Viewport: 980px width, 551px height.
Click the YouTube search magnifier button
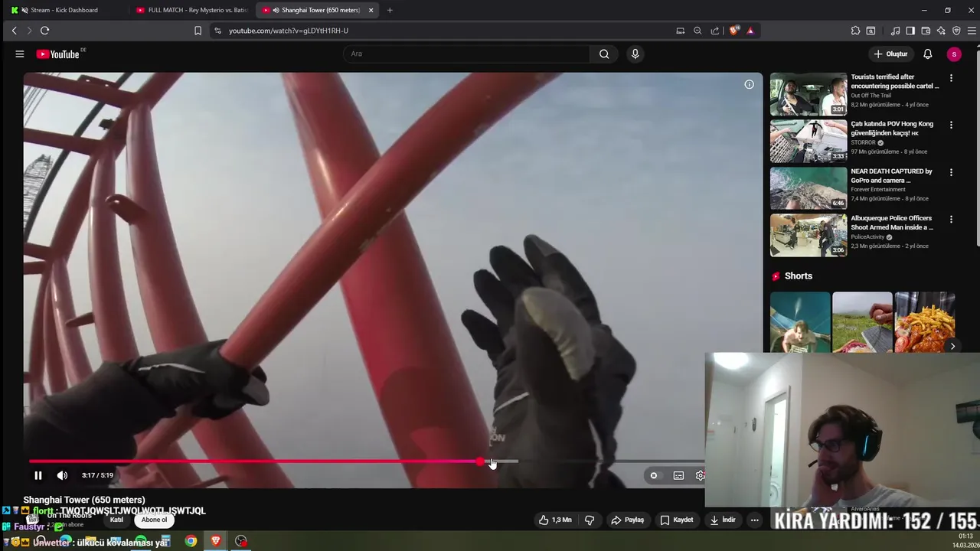[x=604, y=54]
